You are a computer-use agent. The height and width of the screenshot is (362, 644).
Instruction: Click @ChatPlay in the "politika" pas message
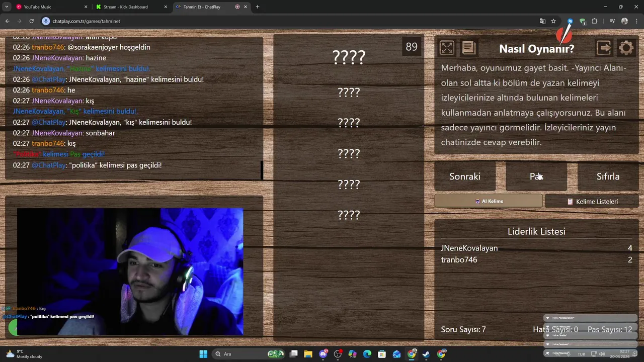point(49,165)
